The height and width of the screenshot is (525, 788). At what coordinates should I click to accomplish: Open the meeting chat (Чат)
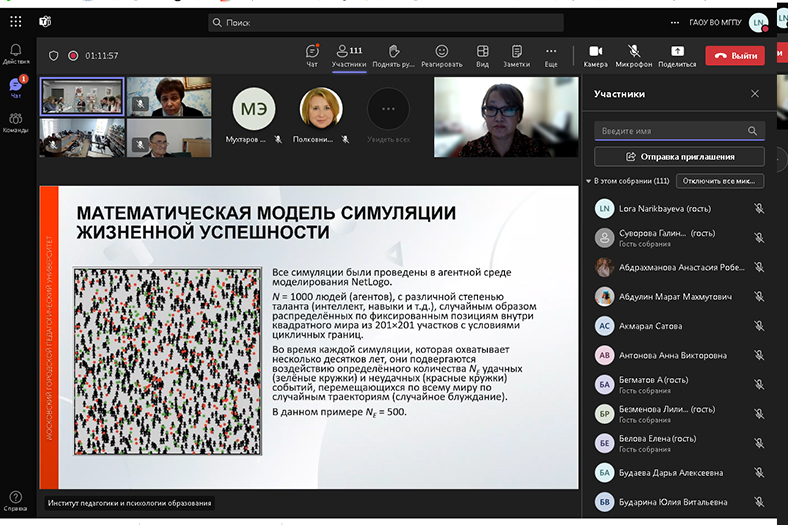click(x=312, y=55)
